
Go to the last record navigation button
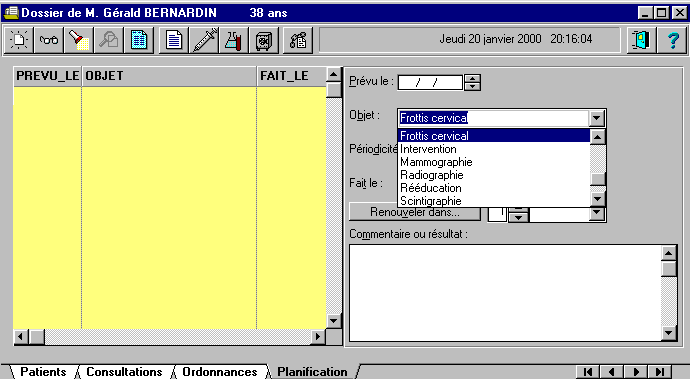pos(660,372)
